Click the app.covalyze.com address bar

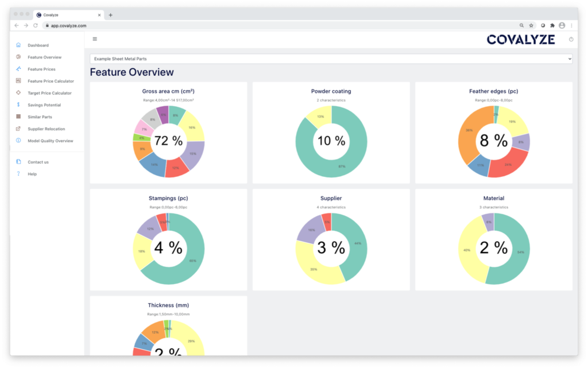point(281,25)
